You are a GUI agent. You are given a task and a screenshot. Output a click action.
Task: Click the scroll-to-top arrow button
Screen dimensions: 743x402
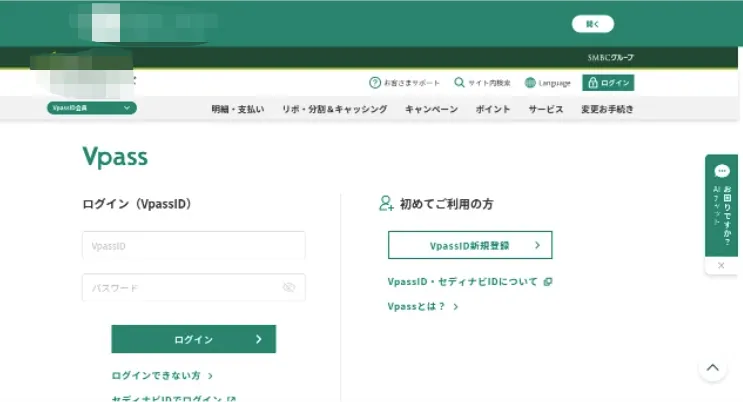click(x=712, y=368)
